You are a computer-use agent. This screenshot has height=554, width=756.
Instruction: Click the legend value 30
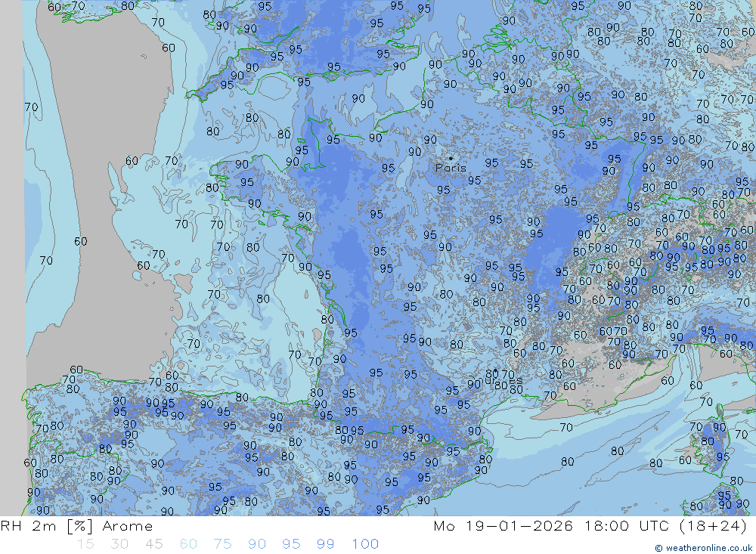point(119,544)
